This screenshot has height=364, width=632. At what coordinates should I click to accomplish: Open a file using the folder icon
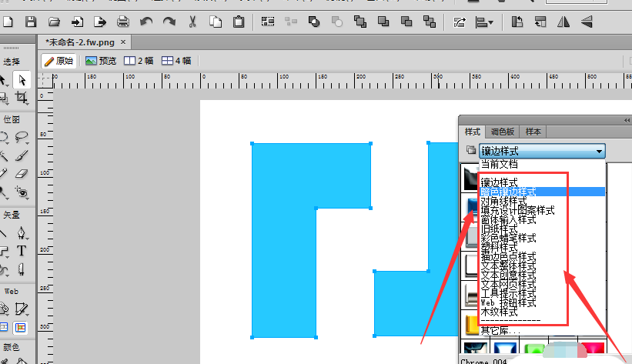pyautogui.click(x=54, y=22)
